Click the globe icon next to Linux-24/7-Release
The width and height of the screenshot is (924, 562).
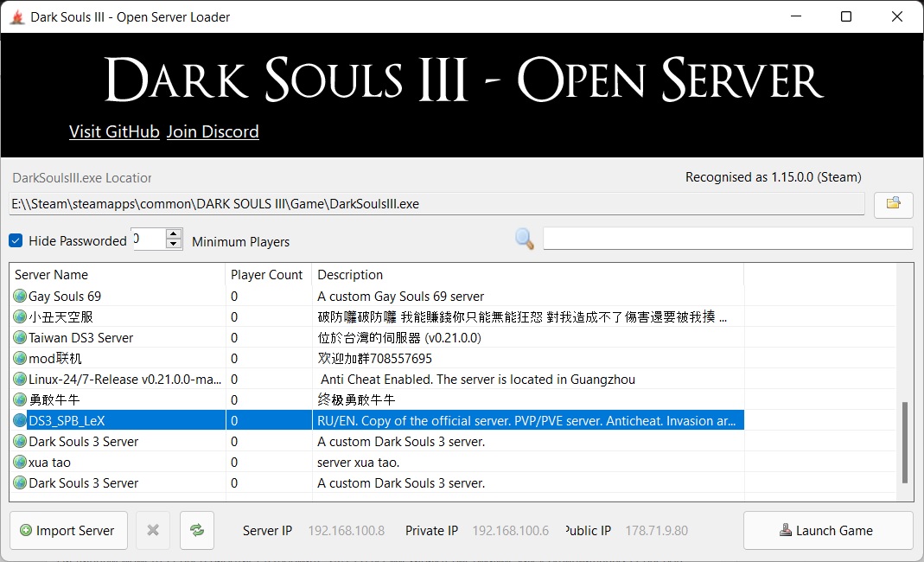[20, 379]
